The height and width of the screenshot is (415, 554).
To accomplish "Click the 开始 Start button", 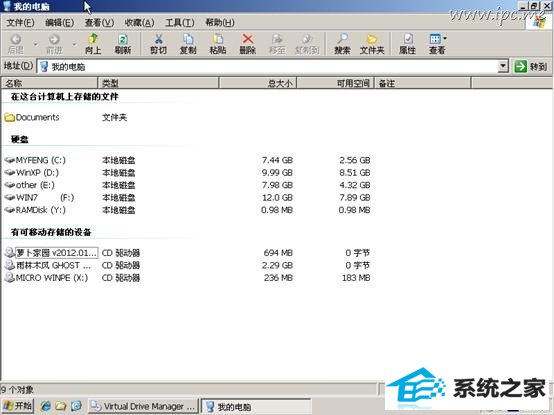I will click(18, 406).
